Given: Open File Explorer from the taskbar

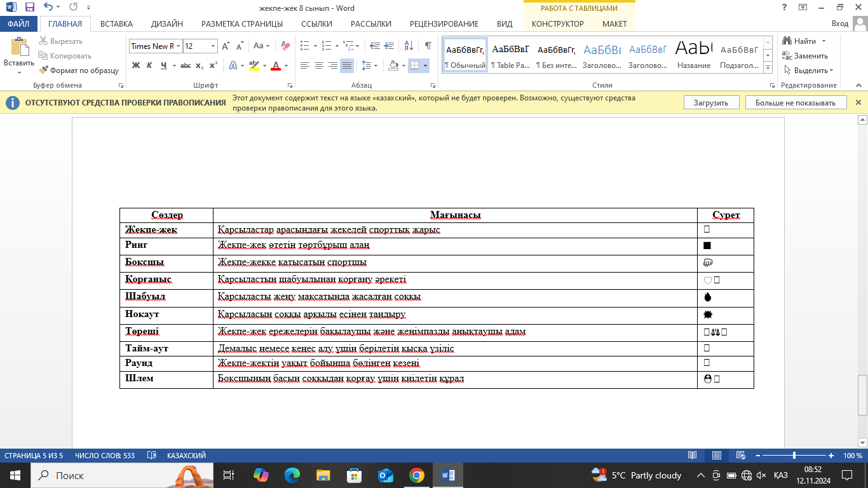Looking at the screenshot, I should coord(323,475).
